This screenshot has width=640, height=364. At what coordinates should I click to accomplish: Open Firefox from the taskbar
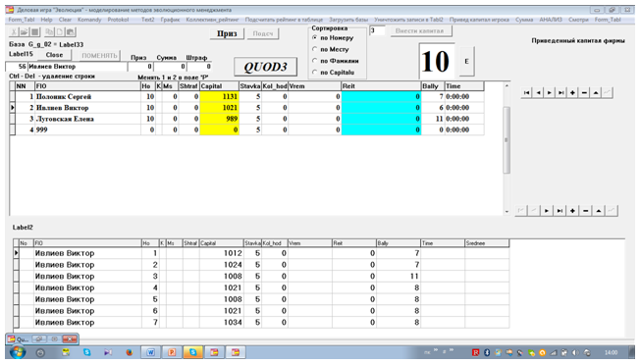click(x=130, y=352)
